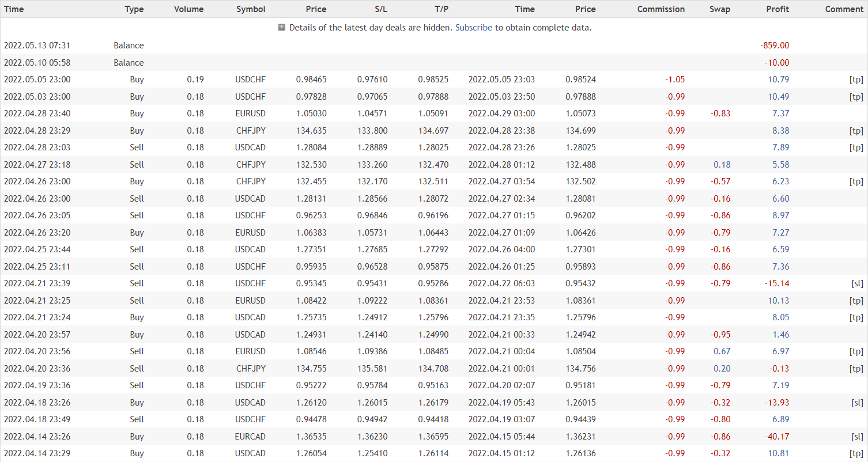Screen dimensions: 868x462
Task: Click the profit value 10.49
Action: point(779,97)
